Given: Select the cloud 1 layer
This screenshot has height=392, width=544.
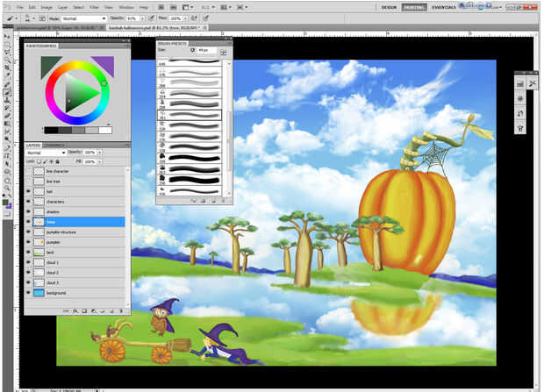Looking at the screenshot, I should click(78, 262).
